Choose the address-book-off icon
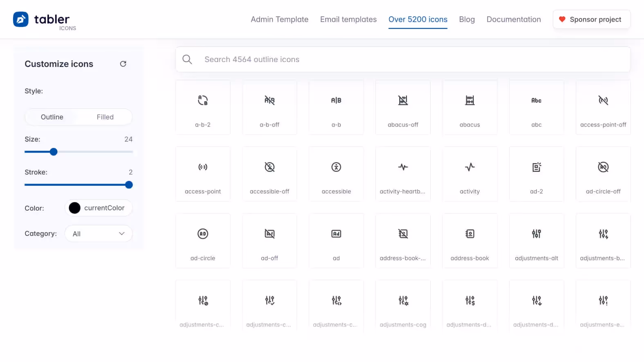 click(403, 241)
